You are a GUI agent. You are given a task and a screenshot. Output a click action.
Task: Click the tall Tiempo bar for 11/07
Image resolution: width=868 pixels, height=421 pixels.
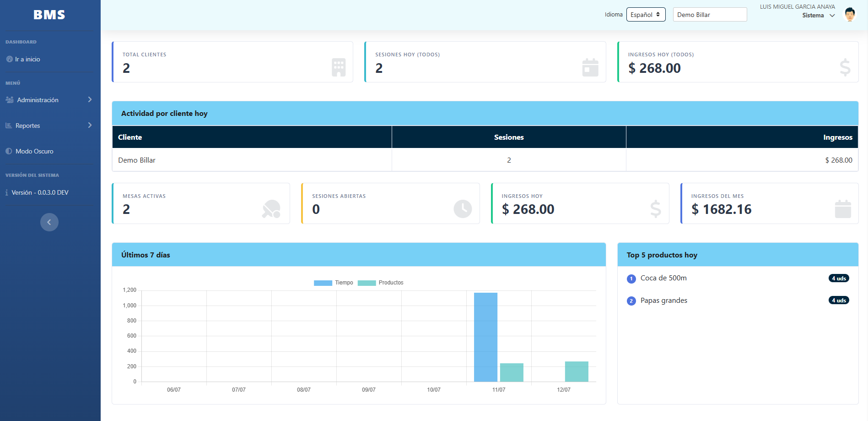coord(485,337)
